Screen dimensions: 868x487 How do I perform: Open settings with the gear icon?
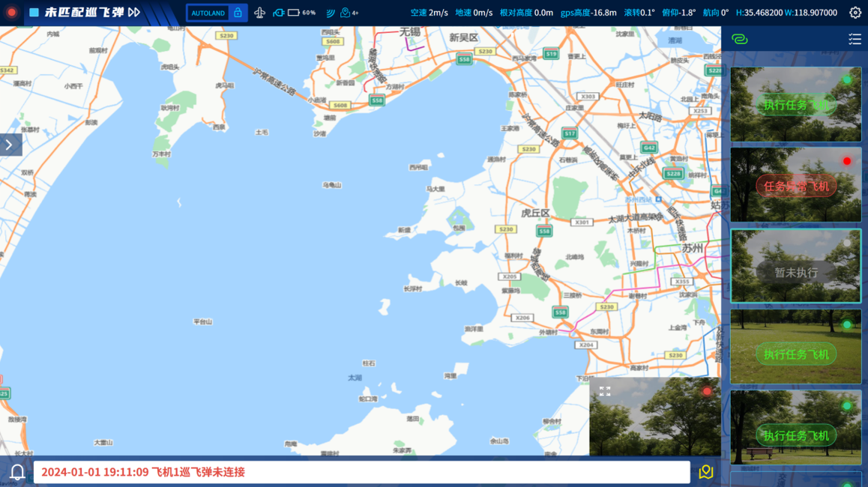[855, 13]
